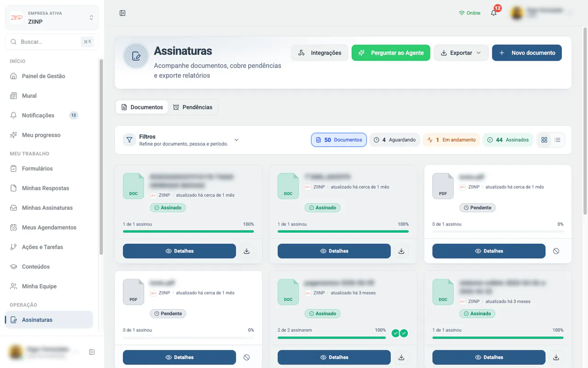Open Detalhes of first signed DOC card

[180, 251]
